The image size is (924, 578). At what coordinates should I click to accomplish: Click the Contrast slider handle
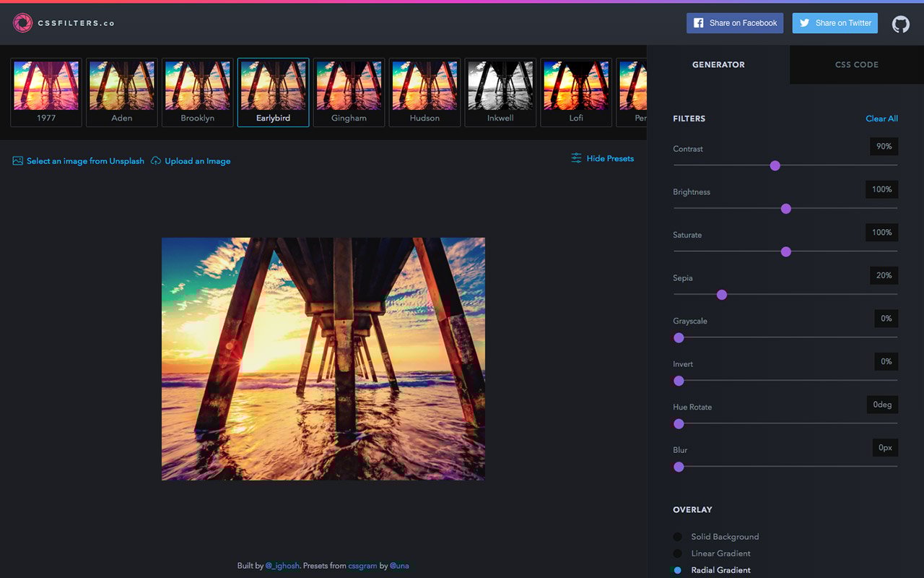pos(775,165)
